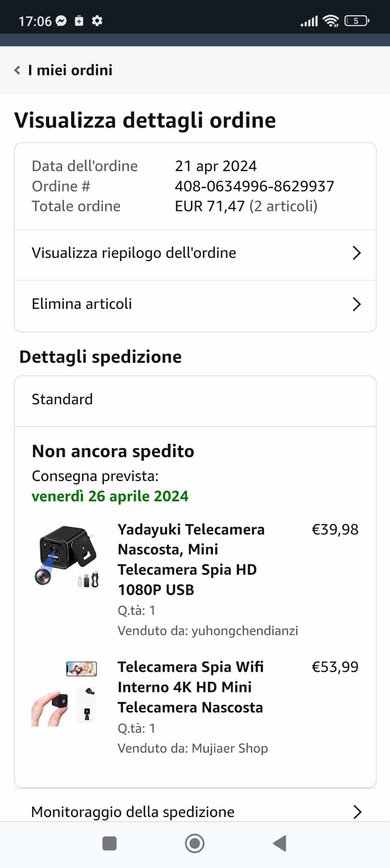Tap the Yadayuki USB camera thumbnail
Viewport: 390px width, 868px height.
66,556
